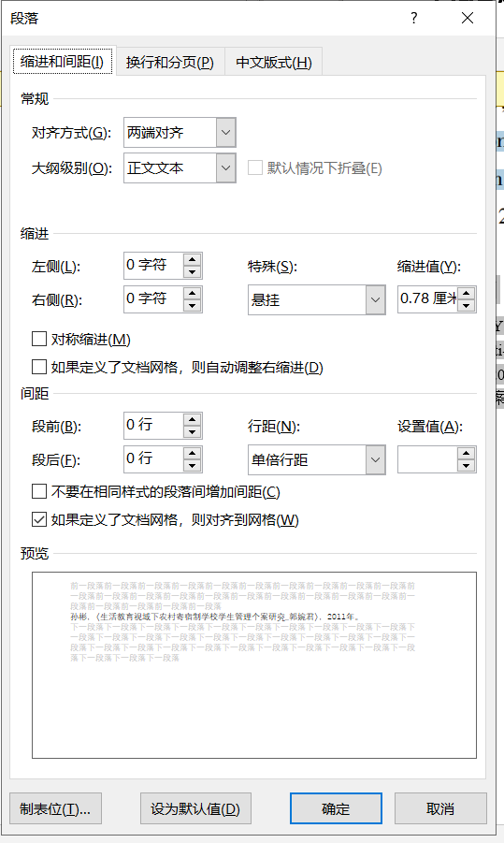This screenshot has height=843, width=504.
Task: Open the 中文版式 tab
Action: click(x=273, y=63)
